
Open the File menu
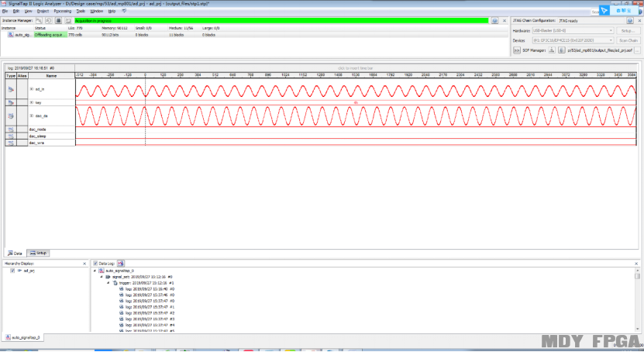[x=5, y=11]
